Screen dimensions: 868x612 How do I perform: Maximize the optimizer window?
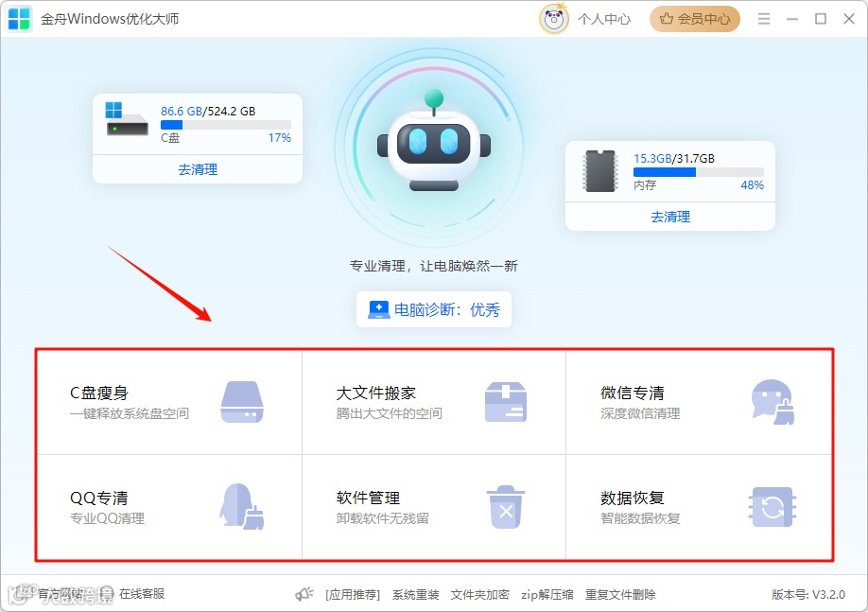821,19
